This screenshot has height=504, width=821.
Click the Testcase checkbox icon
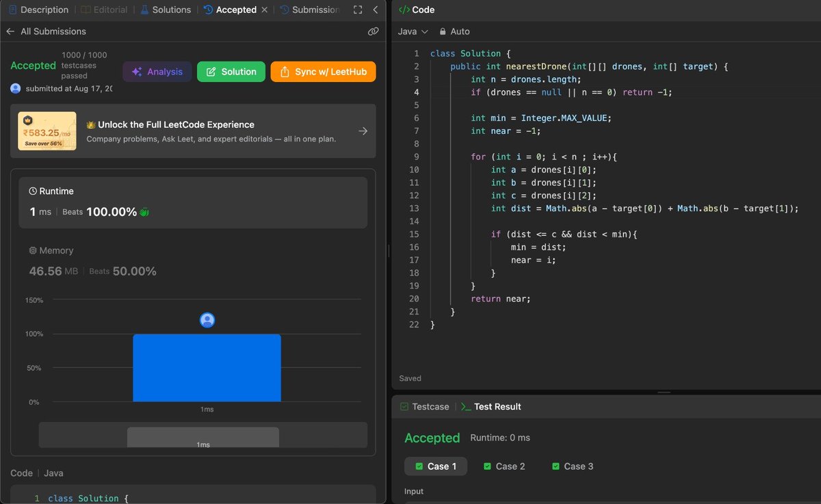pyautogui.click(x=404, y=406)
